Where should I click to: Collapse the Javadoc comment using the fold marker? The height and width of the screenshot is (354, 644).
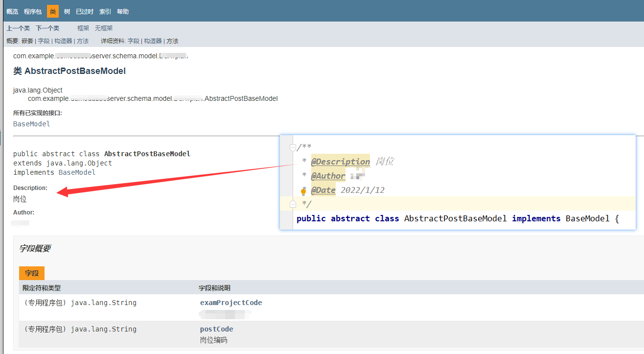292,147
